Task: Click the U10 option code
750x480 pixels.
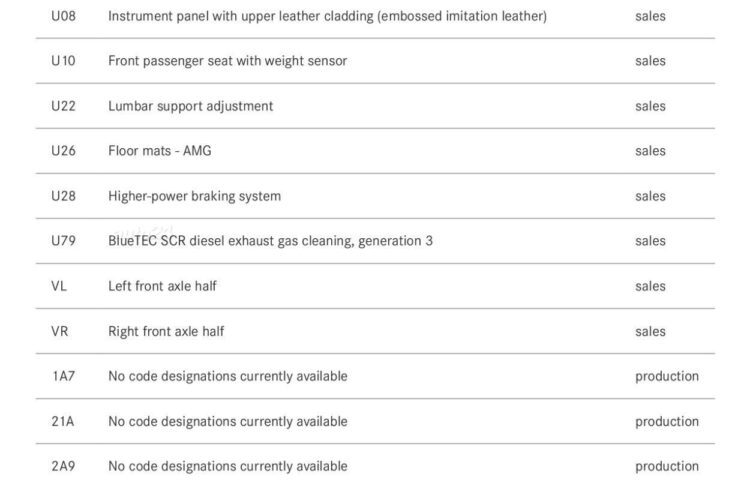Action: pyautogui.click(x=63, y=61)
